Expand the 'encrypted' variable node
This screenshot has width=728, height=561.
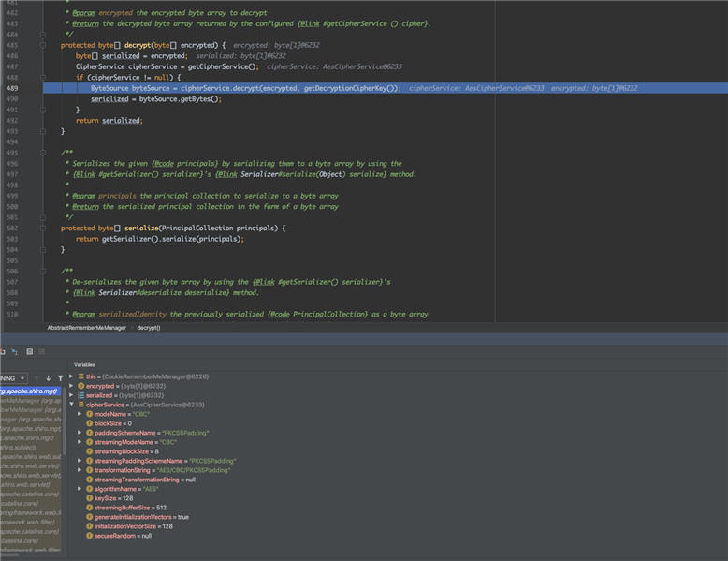pyautogui.click(x=71, y=386)
